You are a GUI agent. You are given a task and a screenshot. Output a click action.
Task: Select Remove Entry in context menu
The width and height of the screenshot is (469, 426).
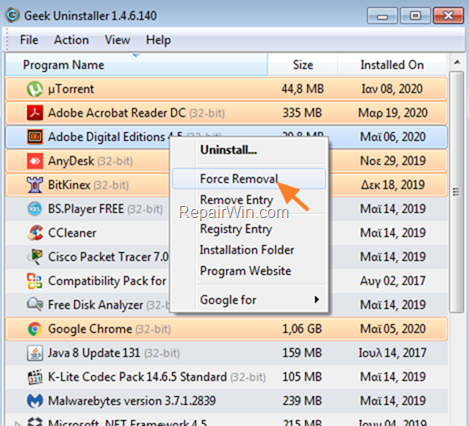236,200
